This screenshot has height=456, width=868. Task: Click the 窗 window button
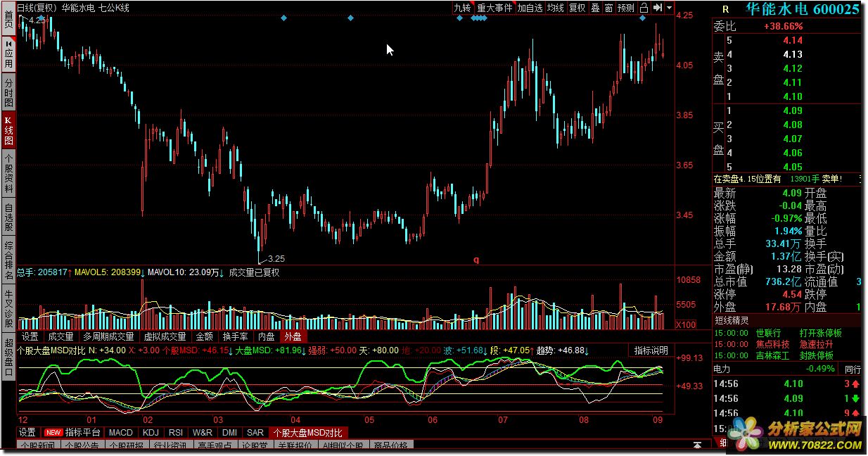609,8
